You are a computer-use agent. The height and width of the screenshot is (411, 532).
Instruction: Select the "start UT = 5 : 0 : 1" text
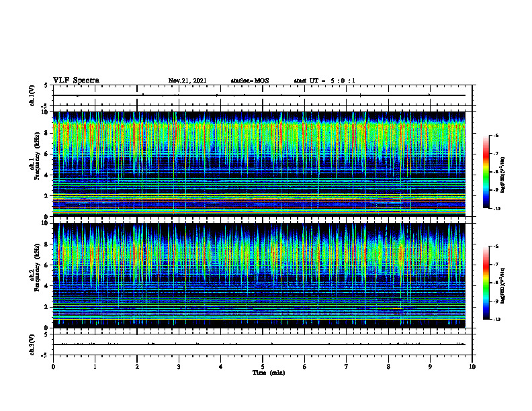[x=324, y=81]
